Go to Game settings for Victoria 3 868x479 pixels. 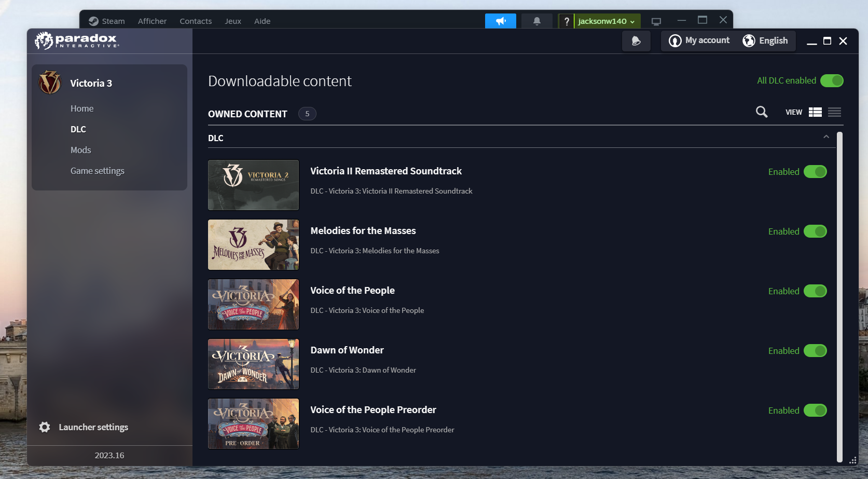click(97, 170)
